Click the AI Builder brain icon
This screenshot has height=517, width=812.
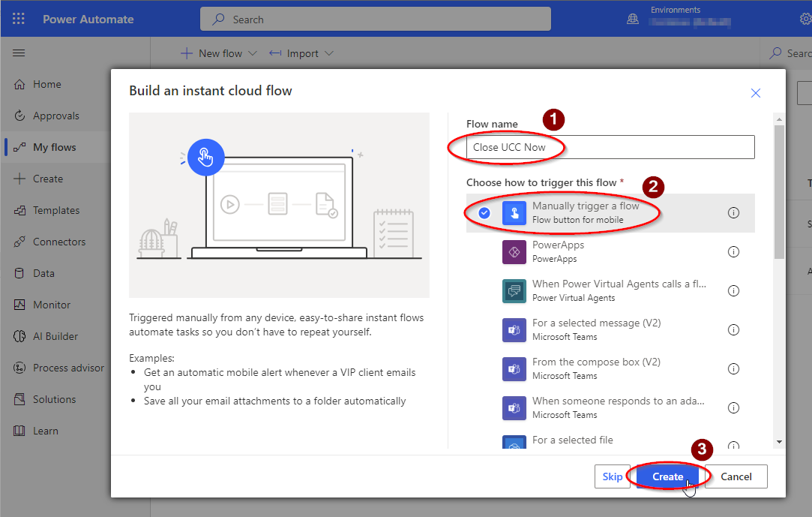pyautogui.click(x=19, y=336)
